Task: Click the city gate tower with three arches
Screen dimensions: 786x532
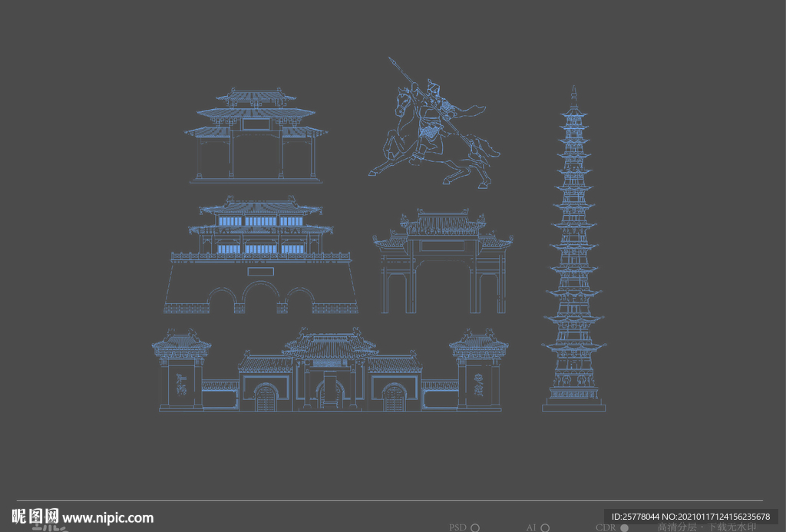Action: point(261,255)
